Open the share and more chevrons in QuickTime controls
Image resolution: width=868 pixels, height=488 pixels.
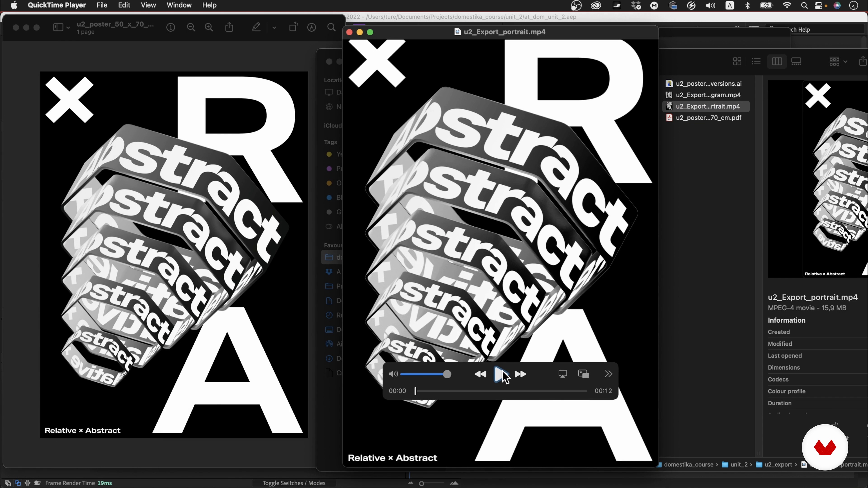(x=609, y=374)
